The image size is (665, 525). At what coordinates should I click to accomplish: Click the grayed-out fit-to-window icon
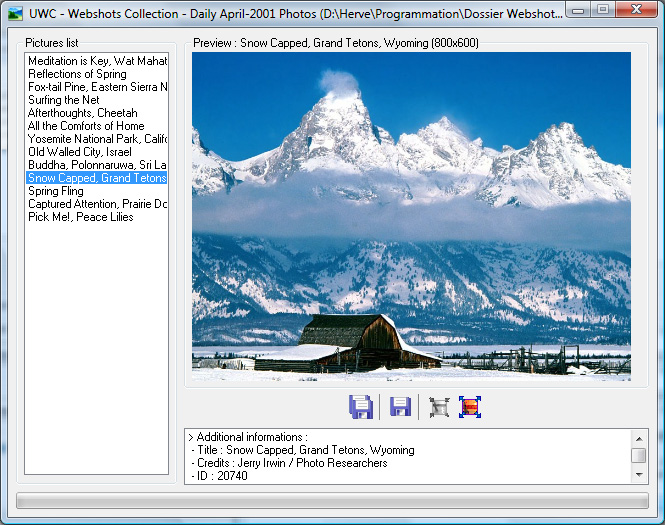click(x=439, y=407)
